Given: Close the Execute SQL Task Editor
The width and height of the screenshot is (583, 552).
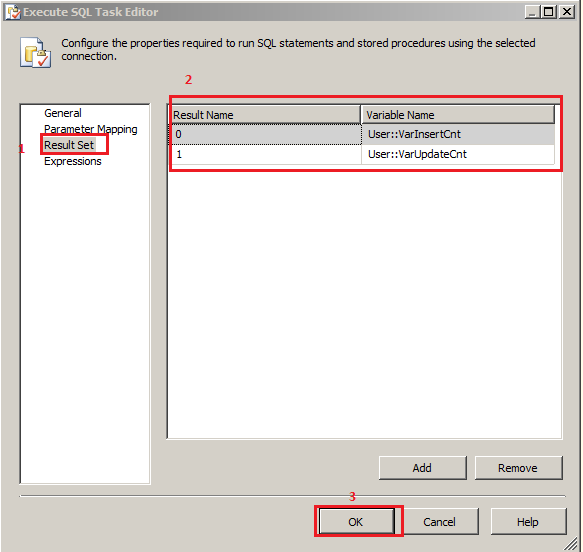Looking at the screenshot, I should pyautogui.click(x=567, y=12).
